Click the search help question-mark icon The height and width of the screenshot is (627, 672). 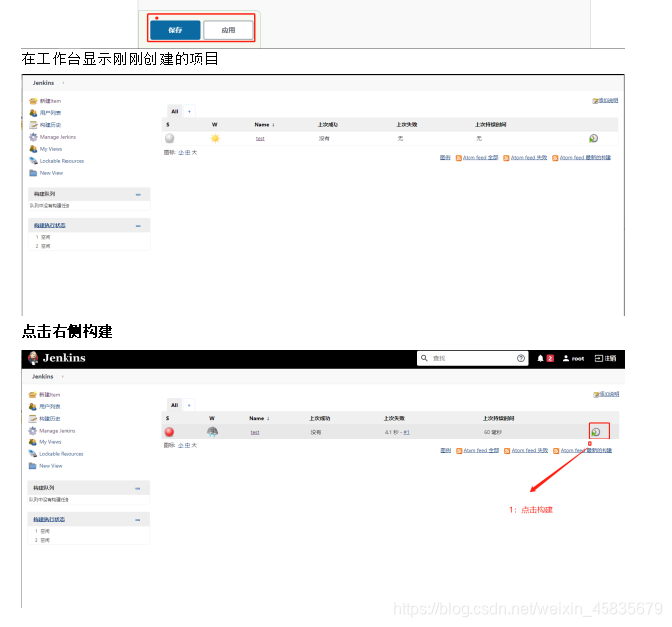coord(521,358)
